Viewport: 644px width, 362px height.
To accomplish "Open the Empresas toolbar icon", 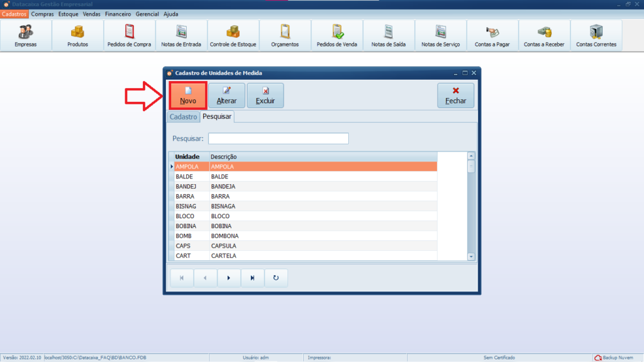I will (x=26, y=35).
